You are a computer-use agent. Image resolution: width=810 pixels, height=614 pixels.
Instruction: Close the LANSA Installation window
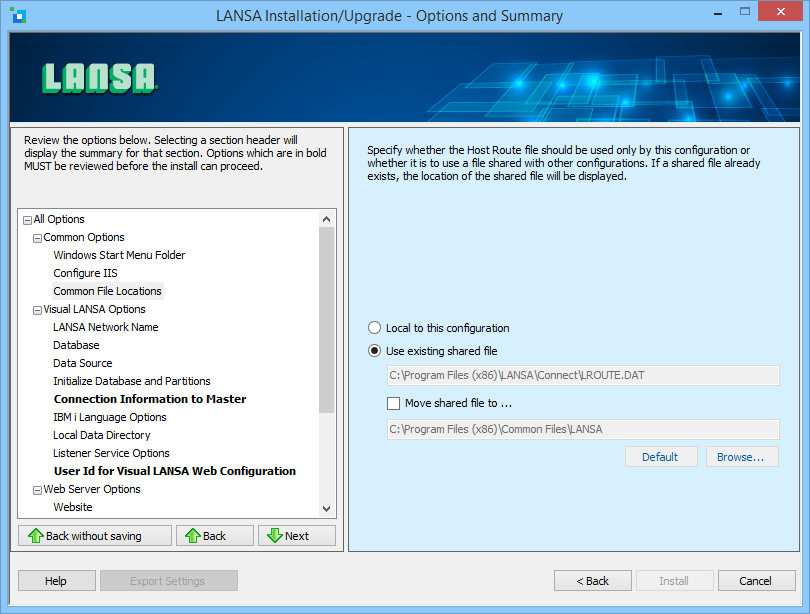[x=781, y=11]
